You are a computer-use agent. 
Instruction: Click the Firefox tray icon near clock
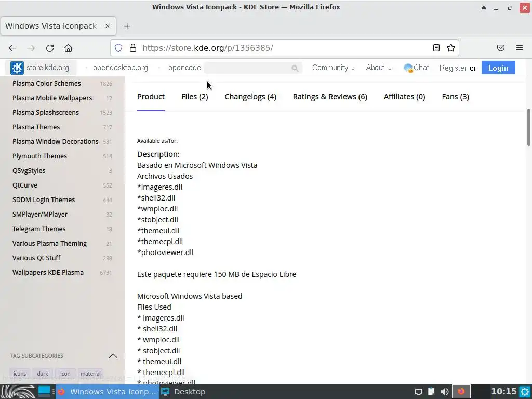point(461,392)
